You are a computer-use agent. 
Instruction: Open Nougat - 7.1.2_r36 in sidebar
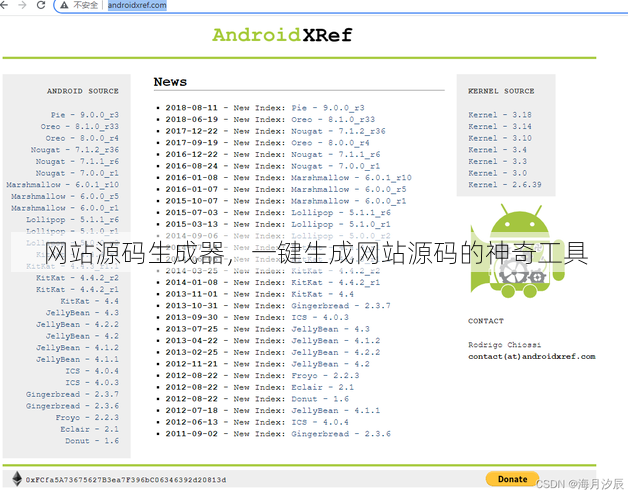coord(74,149)
